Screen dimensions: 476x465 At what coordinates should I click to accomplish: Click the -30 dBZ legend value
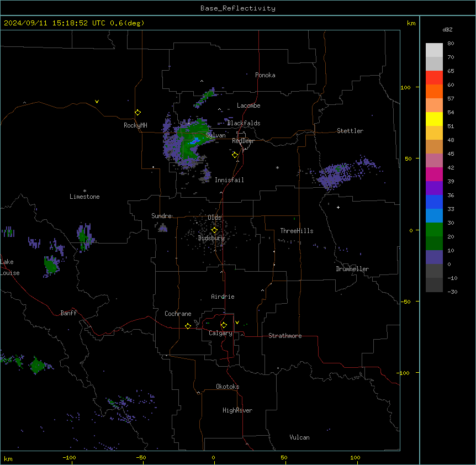pyautogui.click(x=452, y=292)
